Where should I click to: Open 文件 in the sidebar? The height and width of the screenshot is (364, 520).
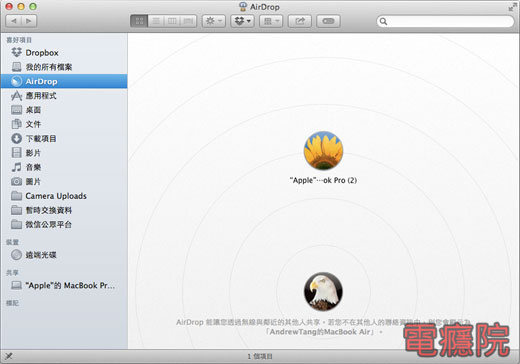(64, 124)
